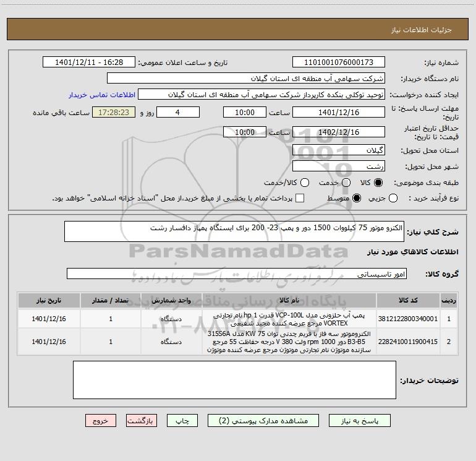The image size is (476, 461).
Task: Click the نام کالا column header
Action: click(x=289, y=300)
